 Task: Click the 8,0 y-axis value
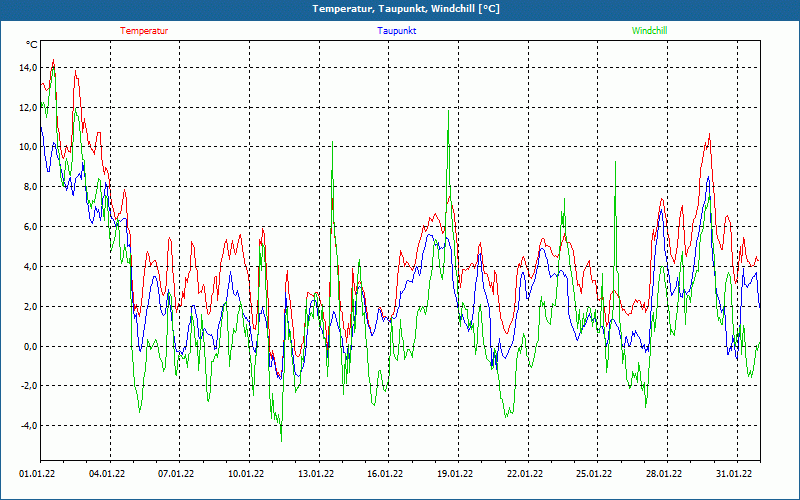(30, 187)
